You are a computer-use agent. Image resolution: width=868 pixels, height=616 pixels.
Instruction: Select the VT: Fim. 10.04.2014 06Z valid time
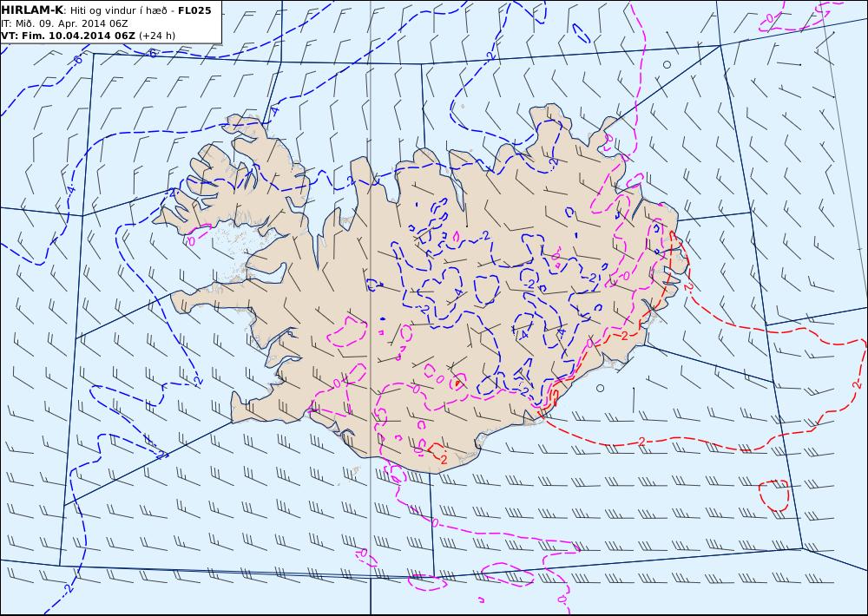[68, 36]
